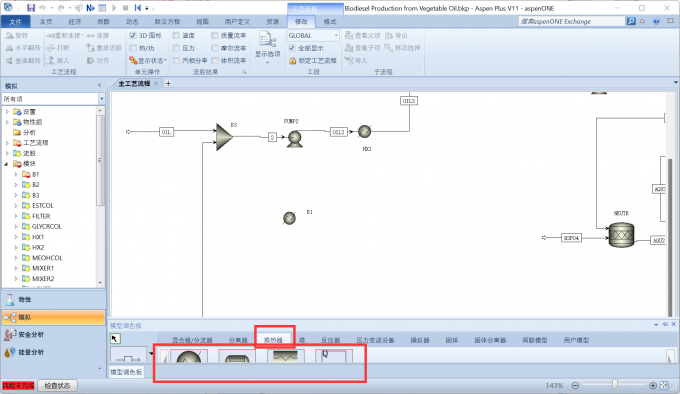680x394 pixels.
Task: Enable the 汽相分率 checkbox
Action: point(176,61)
